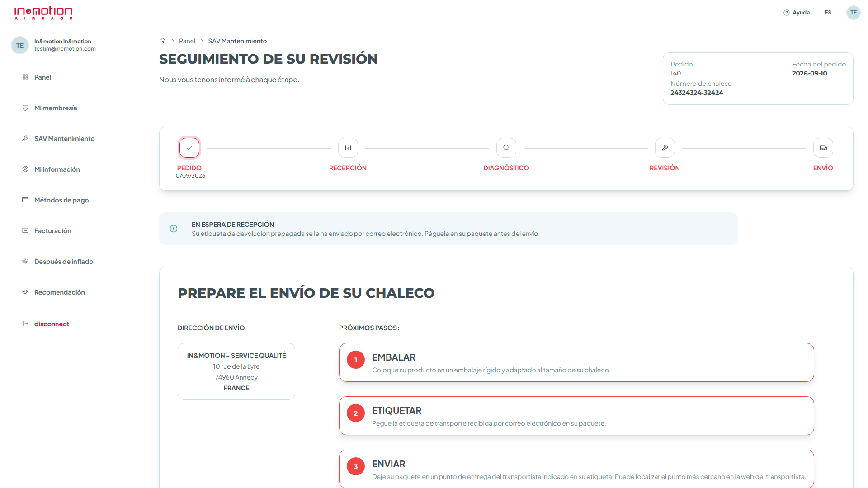Screen dimensions: 868x488
Task: Click the people icon beside Recomendación
Action: 25,292
